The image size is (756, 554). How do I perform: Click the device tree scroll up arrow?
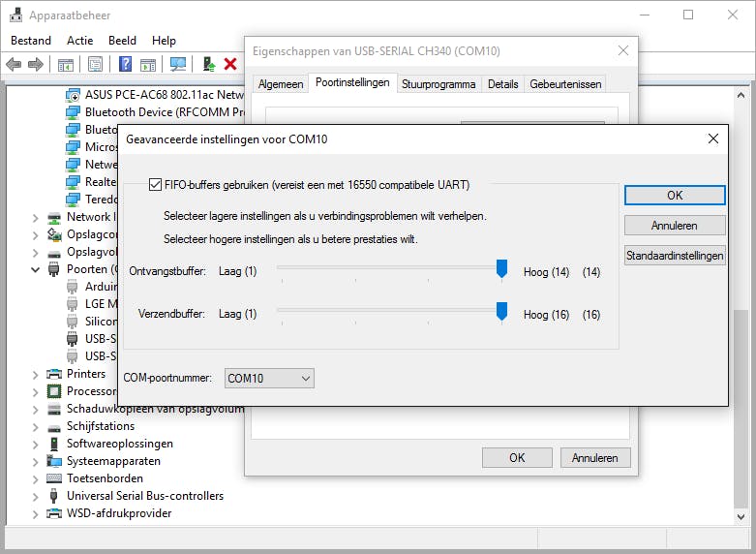741,95
